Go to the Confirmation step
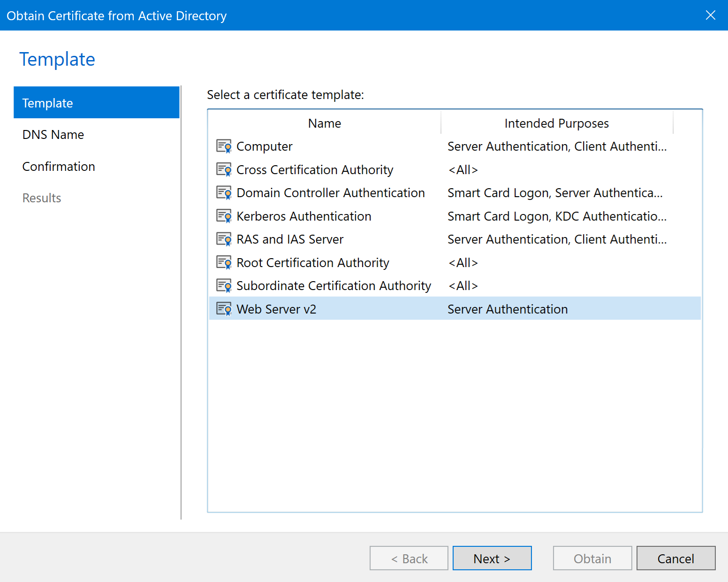 pyautogui.click(x=59, y=167)
